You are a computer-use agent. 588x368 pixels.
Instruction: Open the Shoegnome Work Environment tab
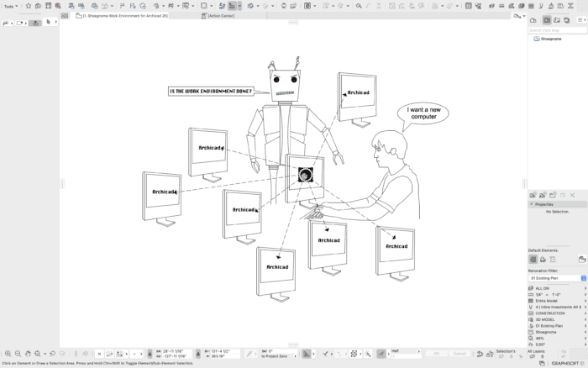pos(122,16)
